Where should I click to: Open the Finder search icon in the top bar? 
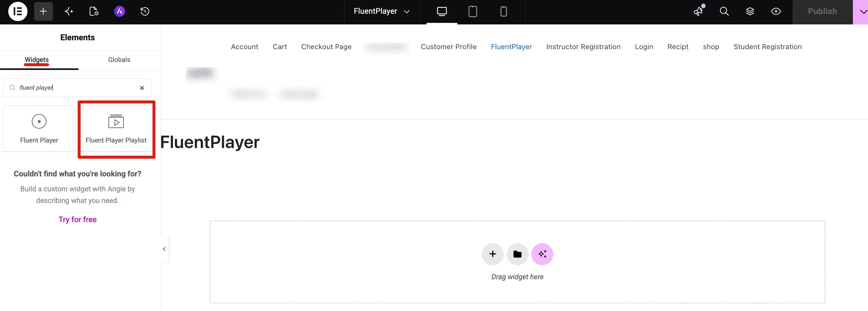pyautogui.click(x=724, y=11)
